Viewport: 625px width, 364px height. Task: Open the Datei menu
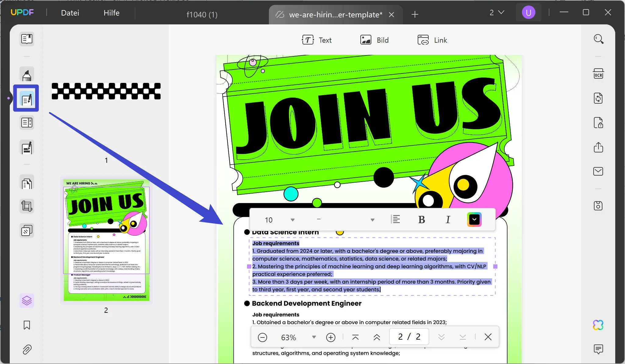coord(70,13)
